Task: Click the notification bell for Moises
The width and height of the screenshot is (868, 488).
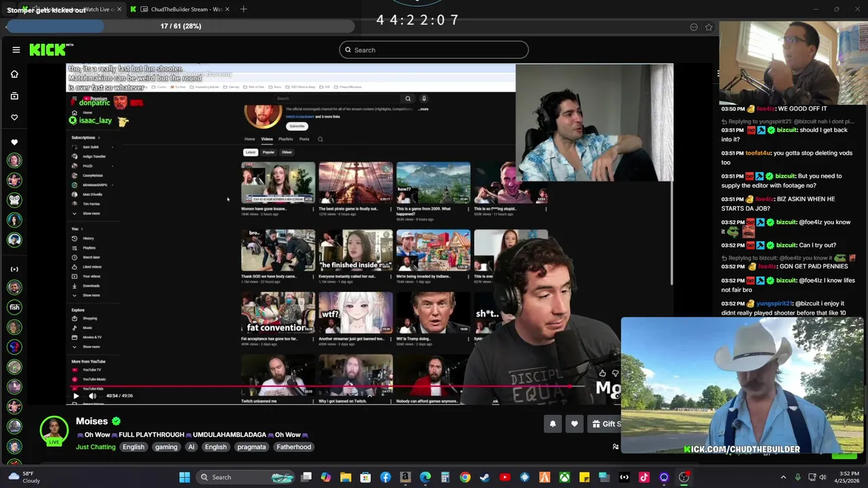Action: pos(553,424)
